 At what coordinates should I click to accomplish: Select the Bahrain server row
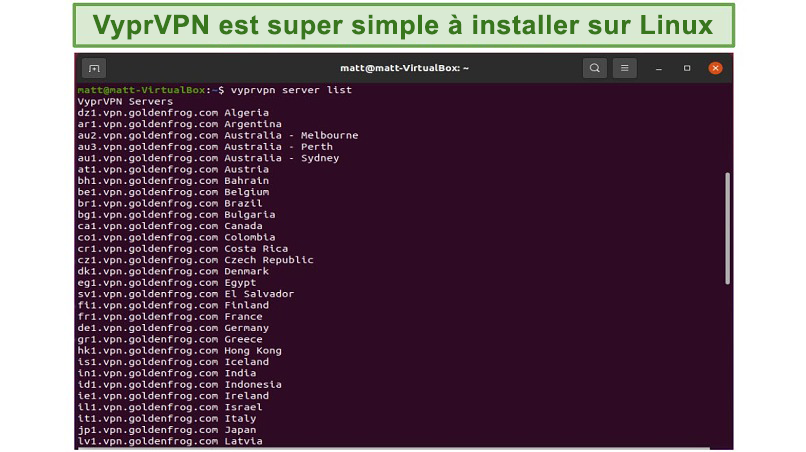pos(173,180)
